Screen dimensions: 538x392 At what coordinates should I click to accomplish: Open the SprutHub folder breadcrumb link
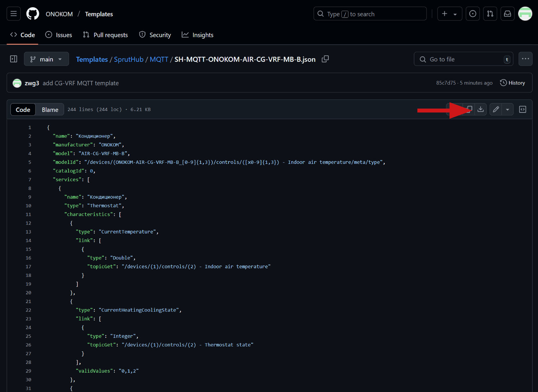click(128, 60)
